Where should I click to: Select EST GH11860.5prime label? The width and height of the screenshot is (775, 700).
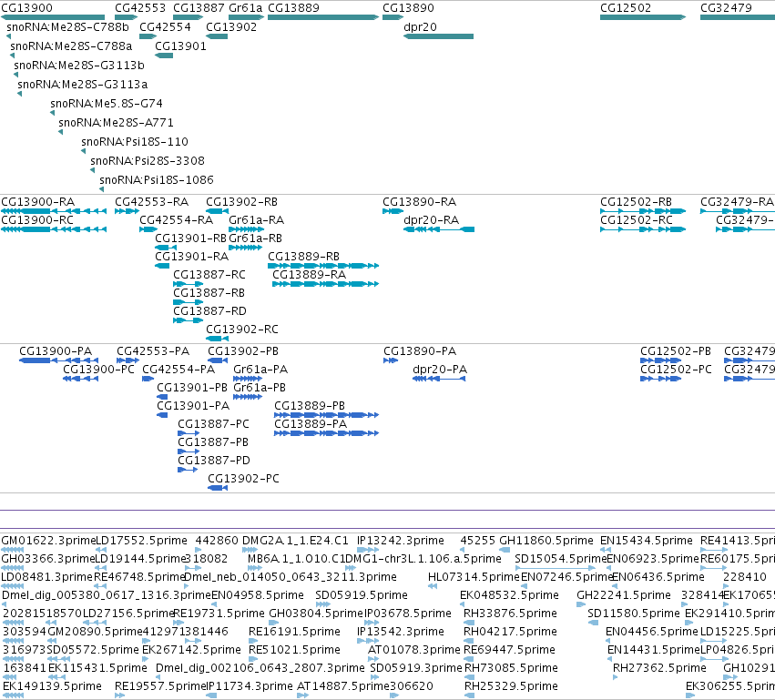tap(546, 541)
